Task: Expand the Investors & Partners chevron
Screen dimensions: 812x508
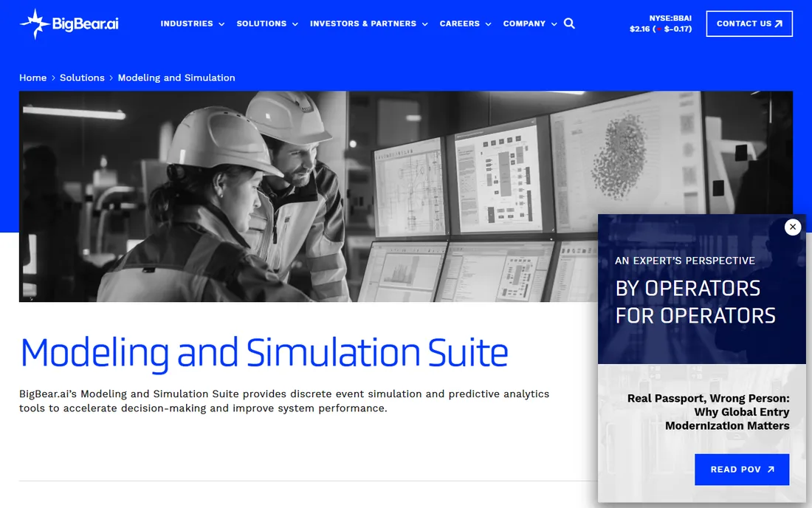Action: [425, 24]
